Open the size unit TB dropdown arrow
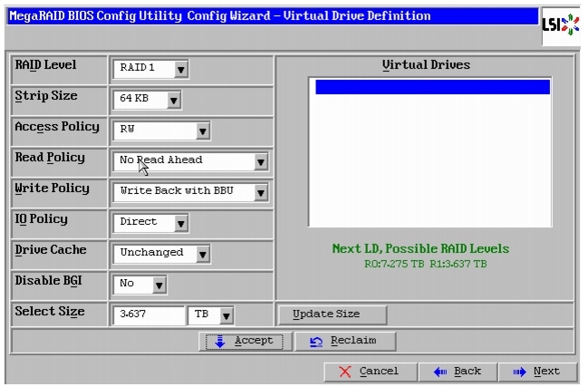The height and width of the screenshot is (387, 588). tap(227, 316)
